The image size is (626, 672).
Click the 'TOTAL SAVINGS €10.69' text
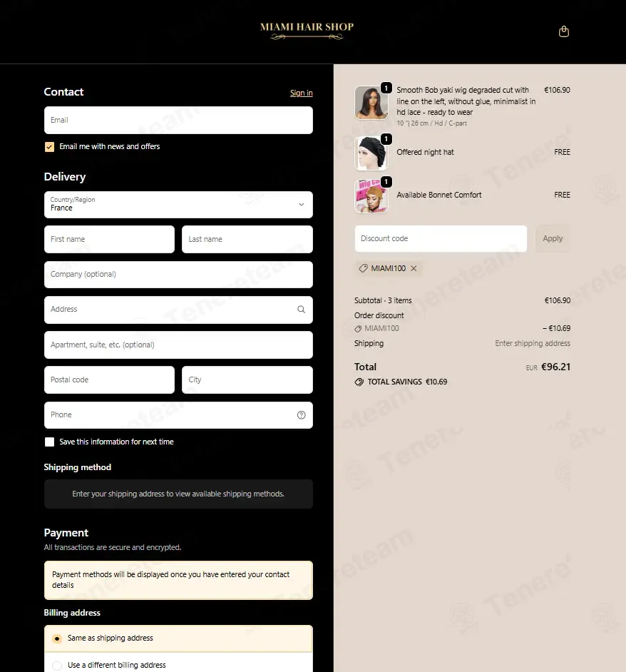[x=407, y=382]
